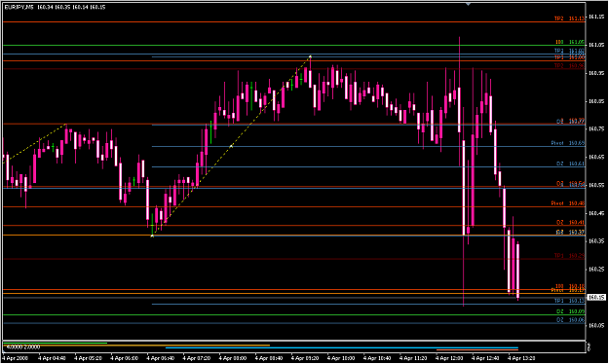Select the blue TP1 160.13 level label
The width and height of the screenshot is (609, 364).
pos(569,301)
